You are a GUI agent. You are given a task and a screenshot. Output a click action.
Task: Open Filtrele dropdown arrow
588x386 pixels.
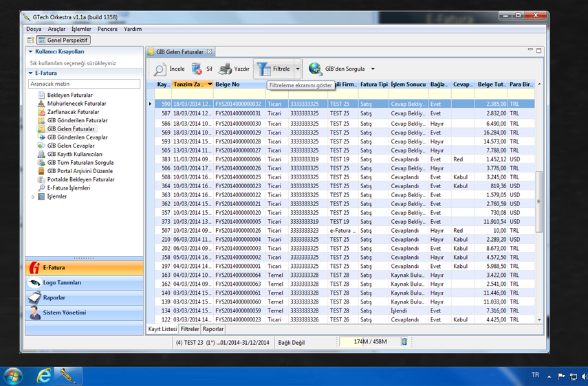coord(297,69)
